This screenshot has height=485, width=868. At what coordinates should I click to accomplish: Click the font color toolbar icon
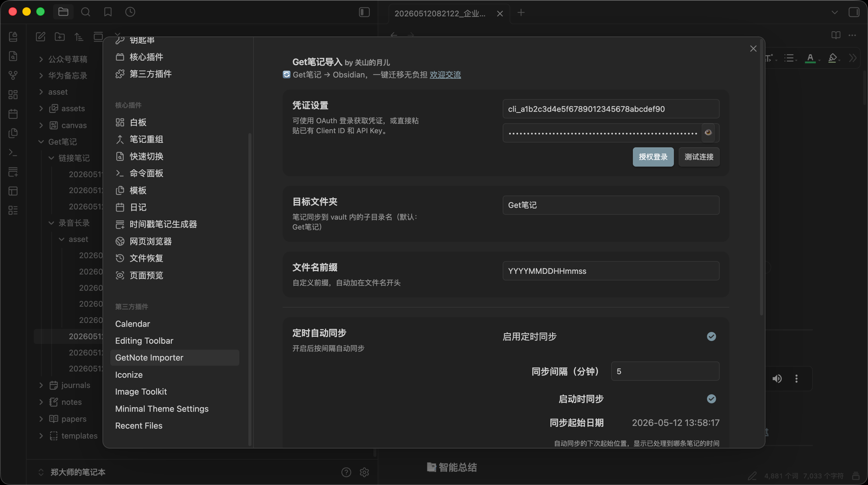point(810,58)
